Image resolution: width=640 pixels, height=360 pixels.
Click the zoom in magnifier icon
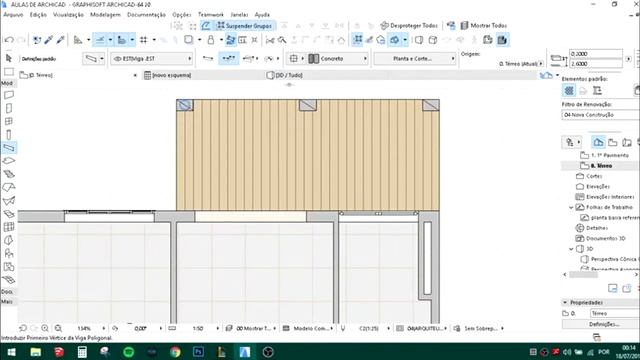pos(45,328)
